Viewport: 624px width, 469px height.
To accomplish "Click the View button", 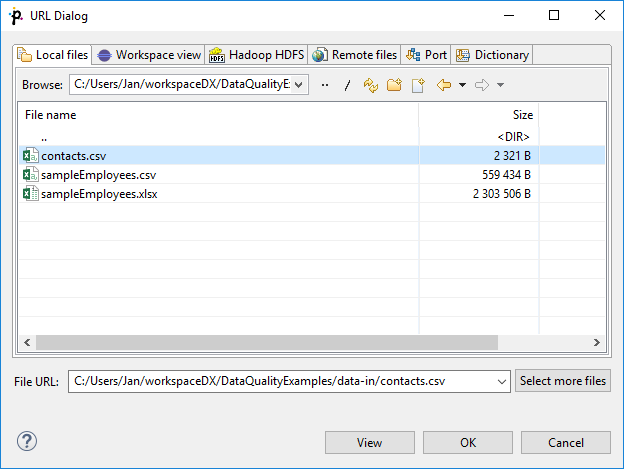I will (370, 442).
